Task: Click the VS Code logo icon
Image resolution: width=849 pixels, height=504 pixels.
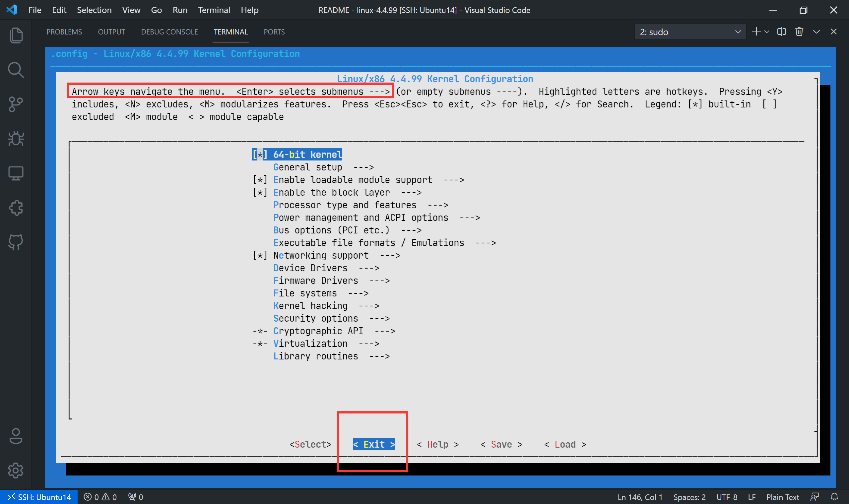Action: pos(12,10)
